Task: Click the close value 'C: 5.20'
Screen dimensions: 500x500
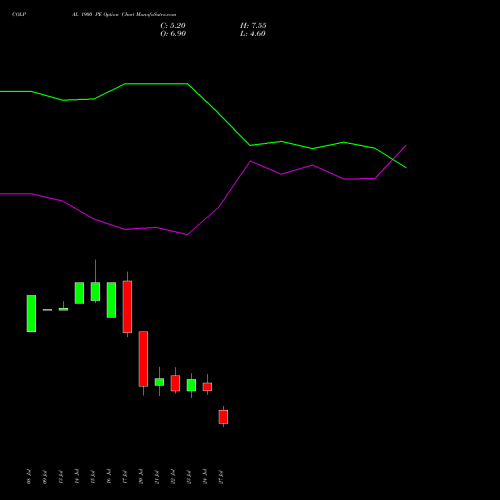Action: click(x=173, y=26)
